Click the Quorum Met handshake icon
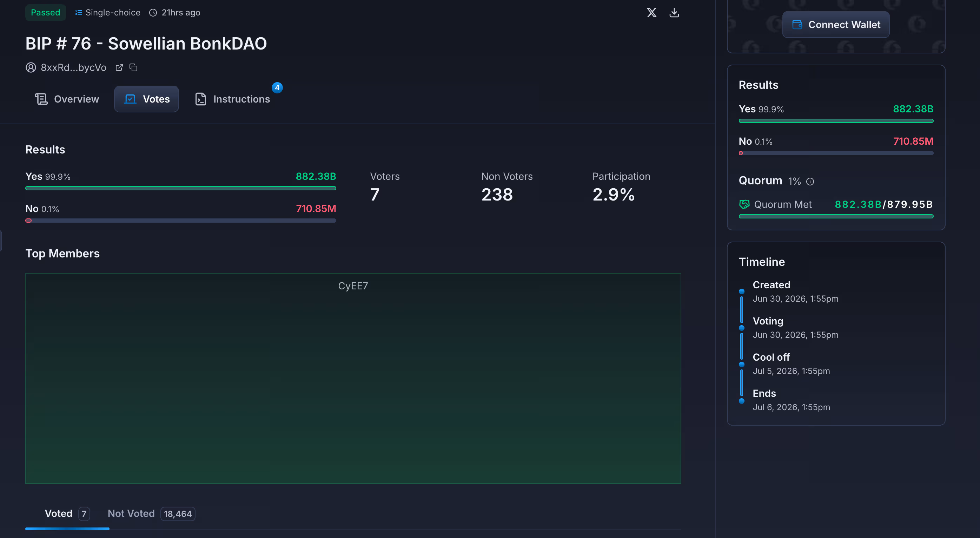The image size is (980, 538). coord(744,204)
